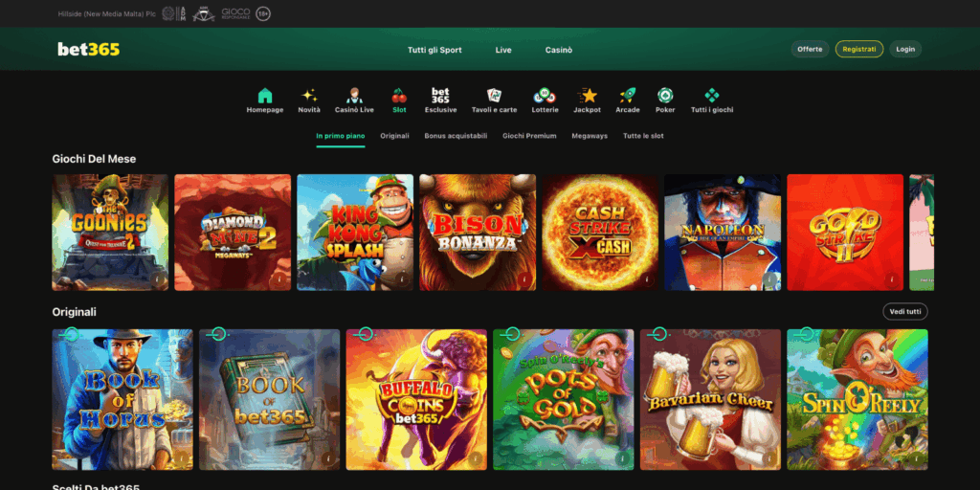
Task: Switch to the Originali tab
Action: 394,136
